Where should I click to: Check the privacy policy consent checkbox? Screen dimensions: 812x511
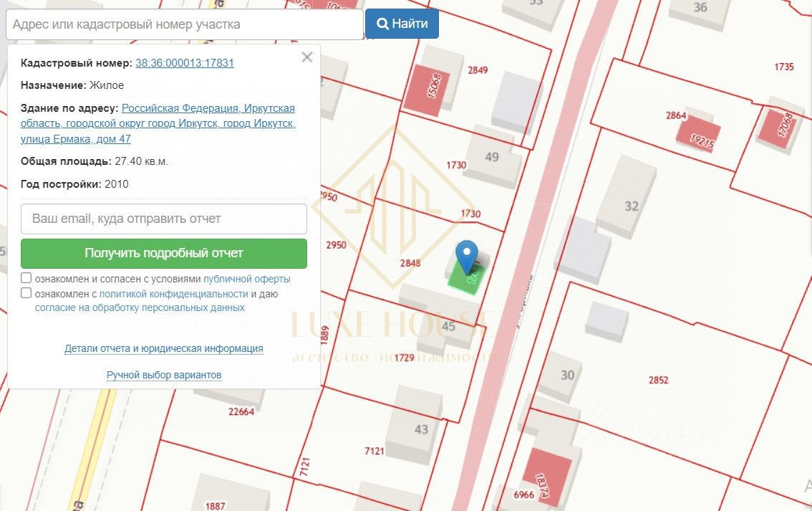26,293
